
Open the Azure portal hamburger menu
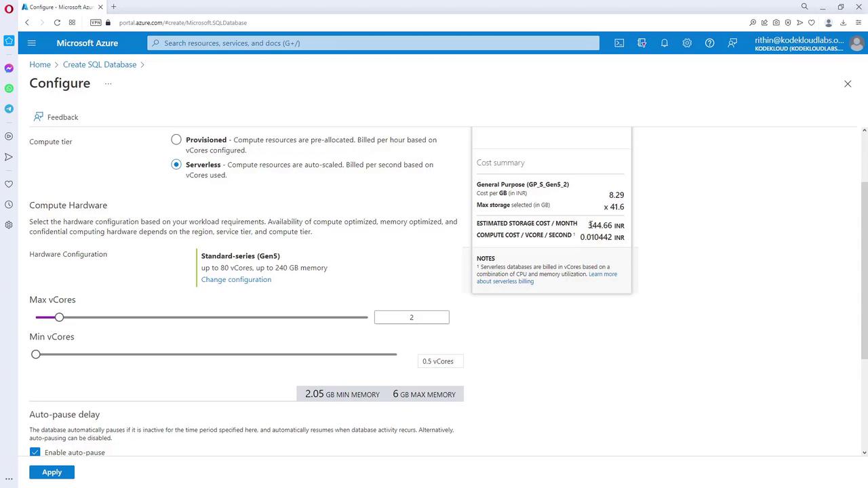click(31, 43)
